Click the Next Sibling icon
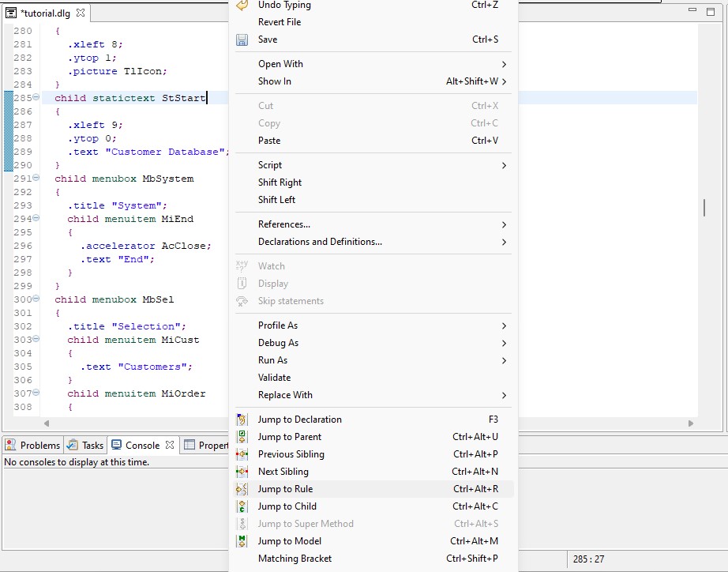 pyautogui.click(x=242, y=472)
